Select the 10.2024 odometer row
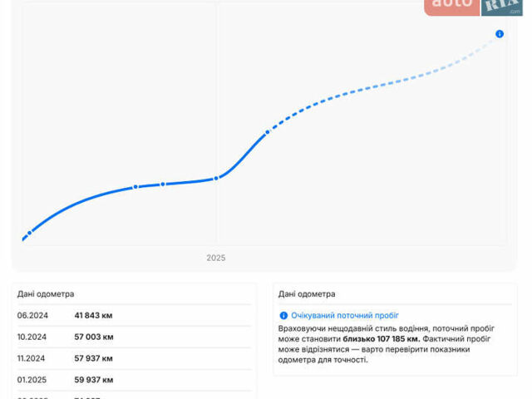This screenshot has width=532, height=399. (133, 337)
